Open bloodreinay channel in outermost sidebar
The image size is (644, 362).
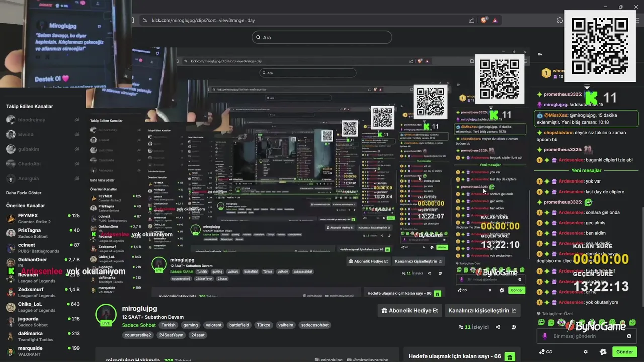tap(42, 120)
